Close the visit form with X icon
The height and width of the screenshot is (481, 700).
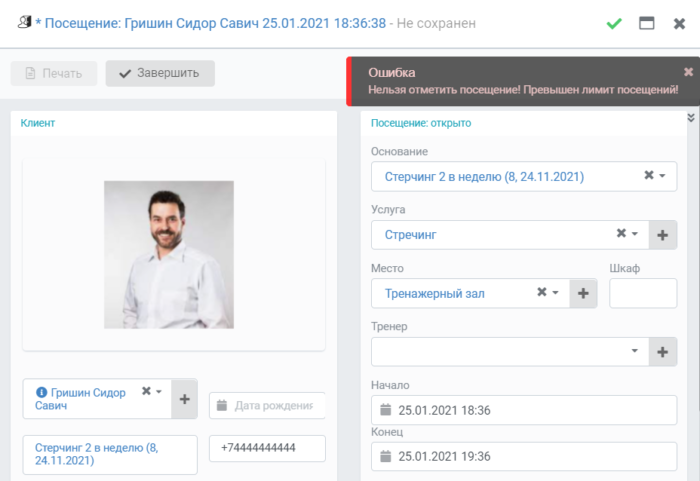point(679,23)
